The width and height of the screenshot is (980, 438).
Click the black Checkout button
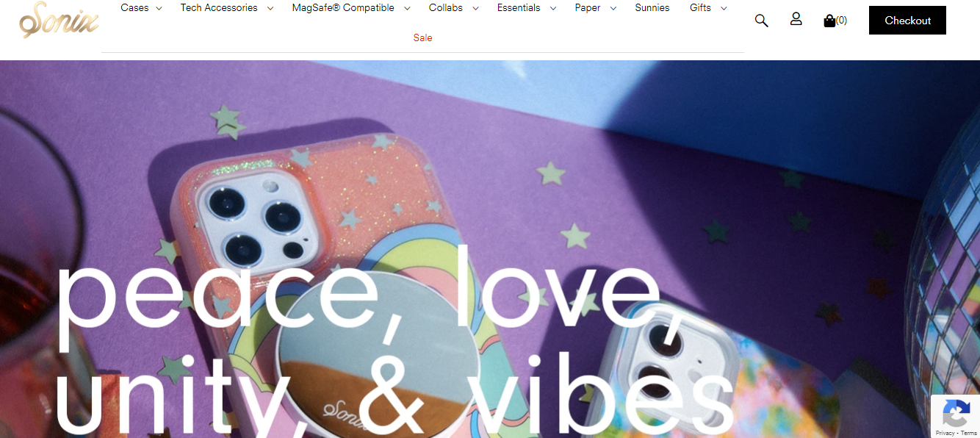[907, 21]
